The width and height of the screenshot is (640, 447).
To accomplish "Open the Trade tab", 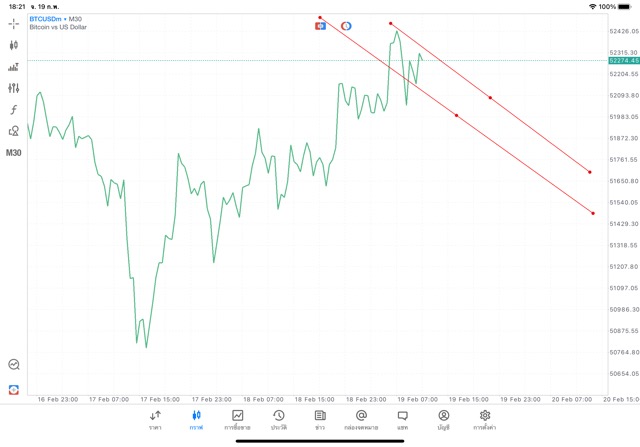I will point(238,419).
